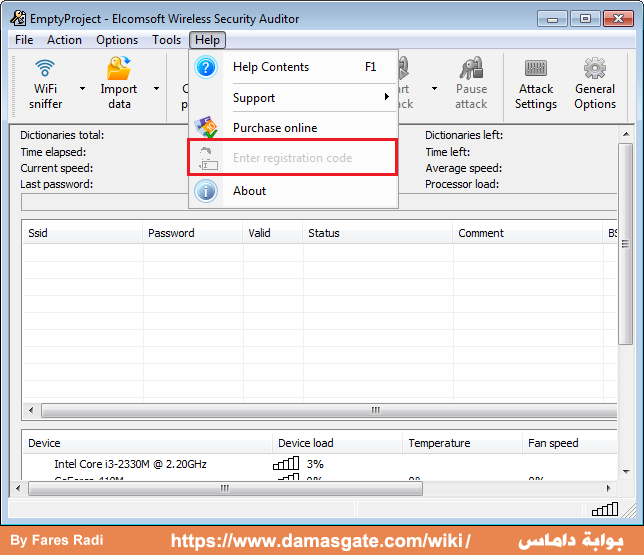Open General Options gear icon
This screenshot has width=644, height=555.
tap(595, 68)
